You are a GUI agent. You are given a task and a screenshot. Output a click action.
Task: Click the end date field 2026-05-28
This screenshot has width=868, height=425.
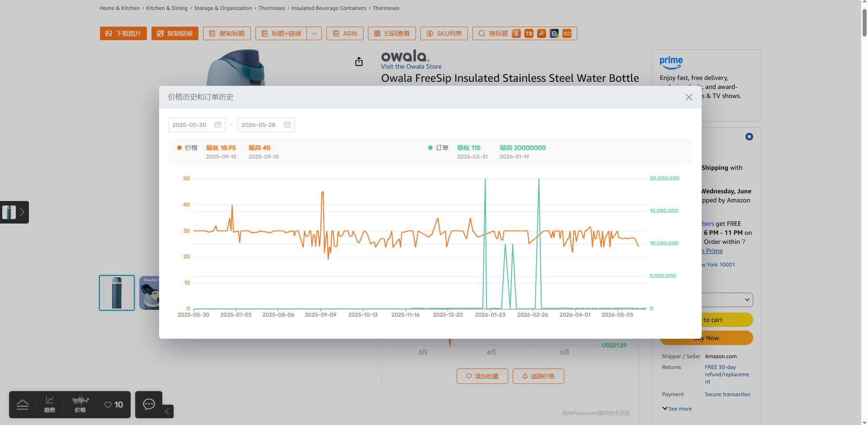[266, 125]
